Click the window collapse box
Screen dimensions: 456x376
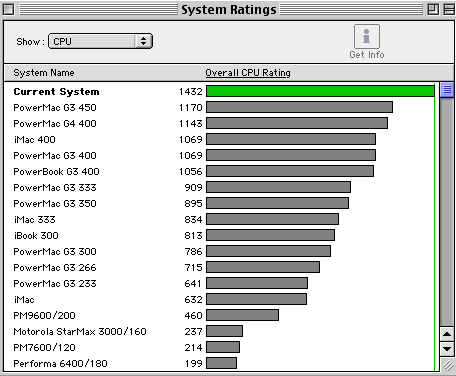coord(449,9)
